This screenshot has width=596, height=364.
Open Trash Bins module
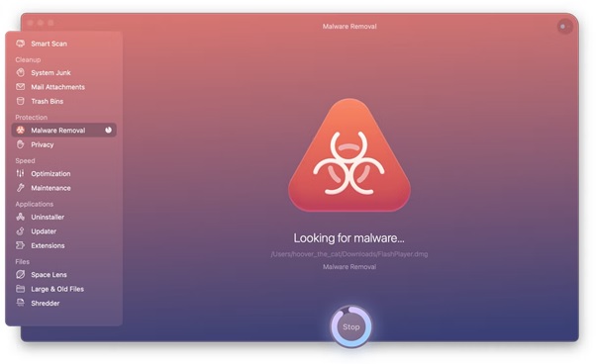pyautogui.click(x=63, y=101)
